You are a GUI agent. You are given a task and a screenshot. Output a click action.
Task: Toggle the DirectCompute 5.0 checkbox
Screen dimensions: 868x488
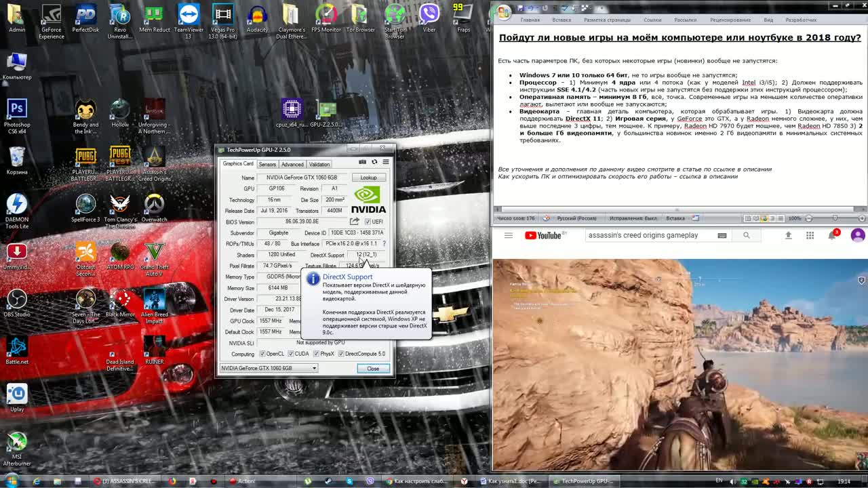[340, 354]
